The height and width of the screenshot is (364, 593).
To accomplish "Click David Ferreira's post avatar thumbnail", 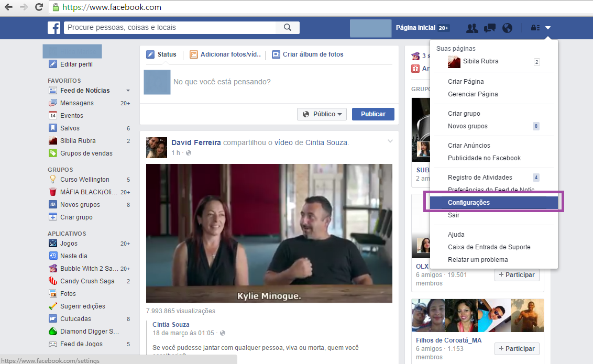I will pos(157,147).
